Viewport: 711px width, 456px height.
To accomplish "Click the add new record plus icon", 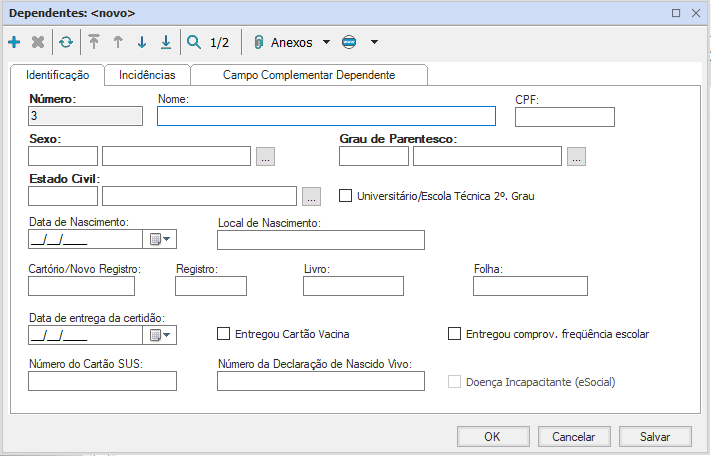I will coord(14,42).
